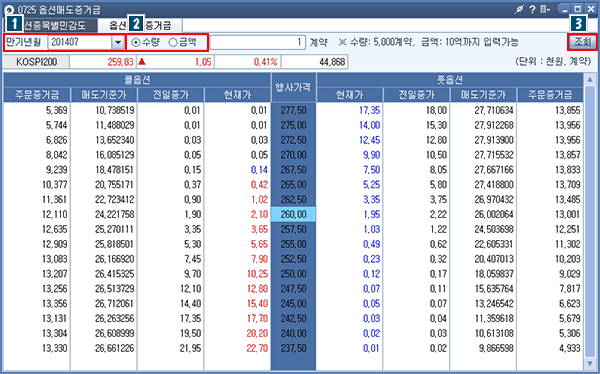Click call current price 0.42
Viewport: 600px width, 374px height.
tap(259, 185)
